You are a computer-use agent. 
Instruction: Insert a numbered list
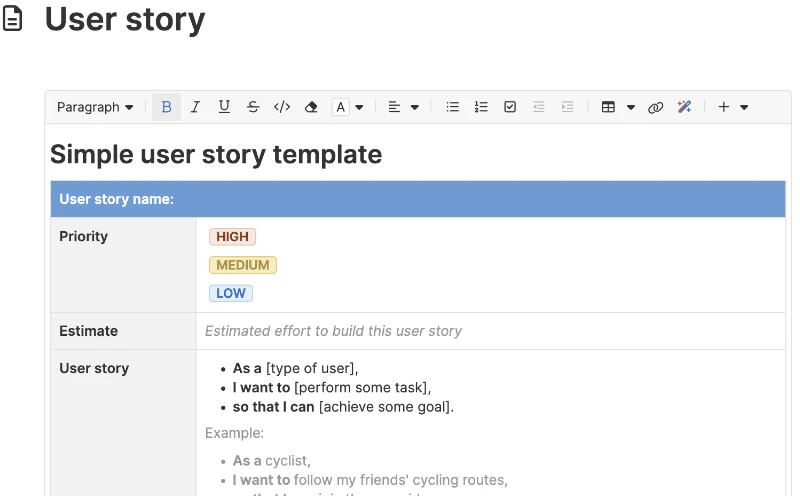pyautogui.click(x=481, y=107)
